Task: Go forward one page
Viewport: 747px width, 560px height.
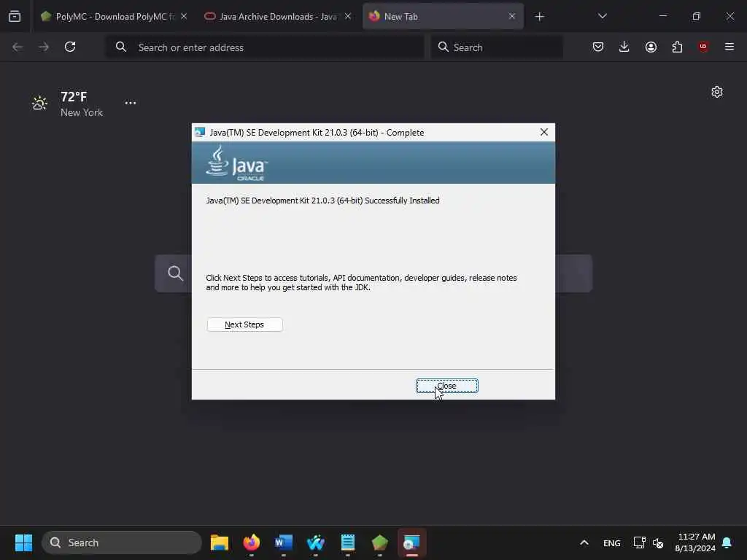Action: point(44,47)
